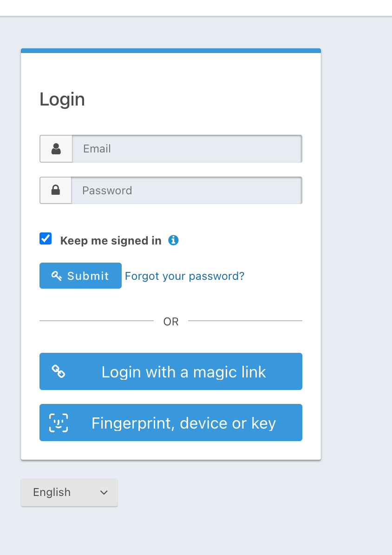Choose Login with a magic link
Viewport: 392px width, 555px height.
pyautogui.click(x=171, y=371)
